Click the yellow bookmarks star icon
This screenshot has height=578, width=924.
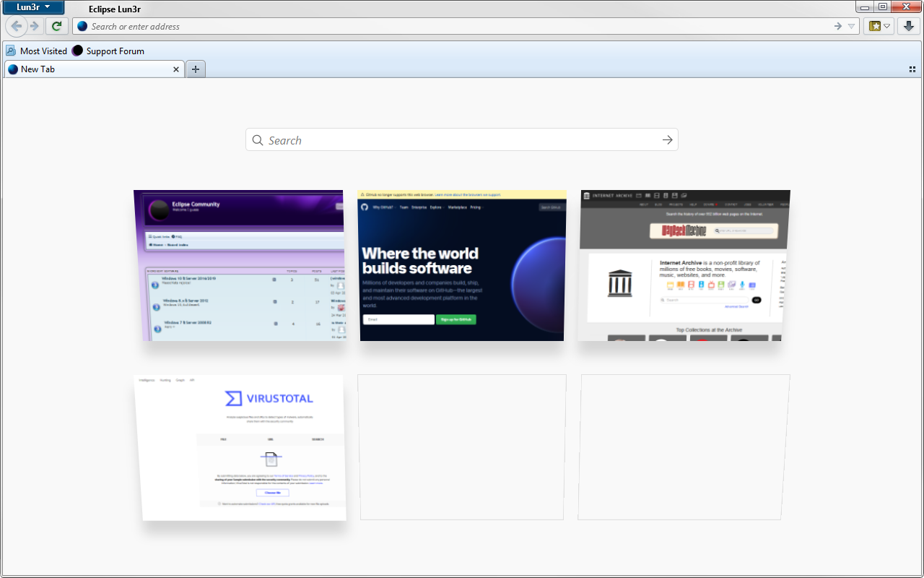pos(875,26)
